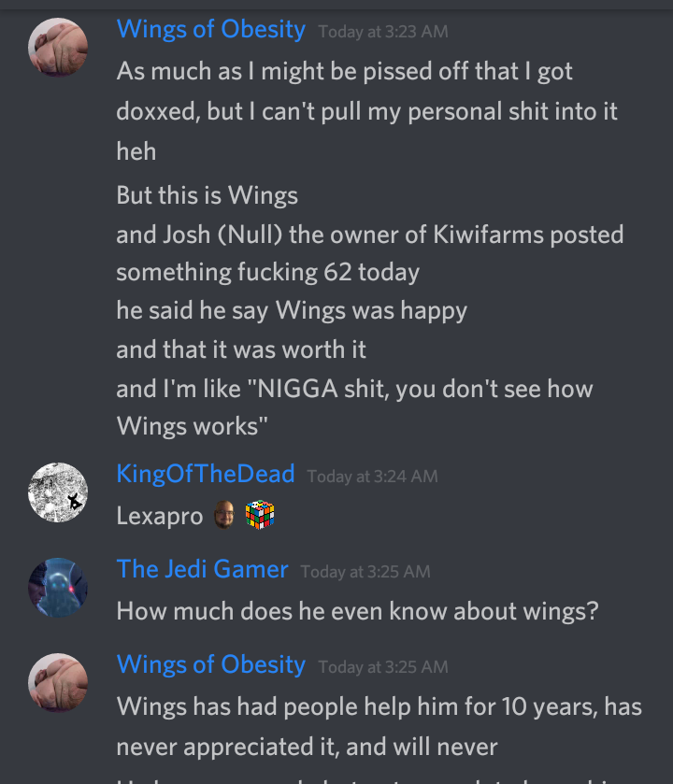
Task: Open The Jedi Gamer username link
Action: pos(202,569)
